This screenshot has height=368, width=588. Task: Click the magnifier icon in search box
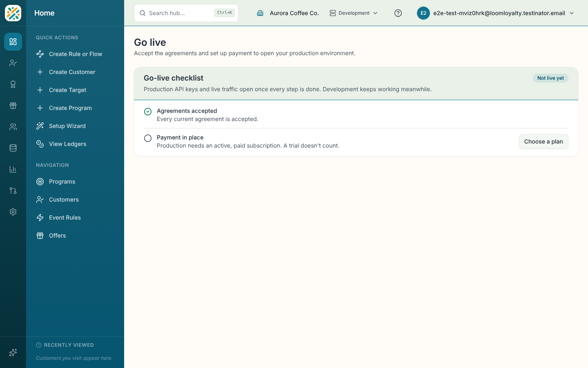click(143, 13)
